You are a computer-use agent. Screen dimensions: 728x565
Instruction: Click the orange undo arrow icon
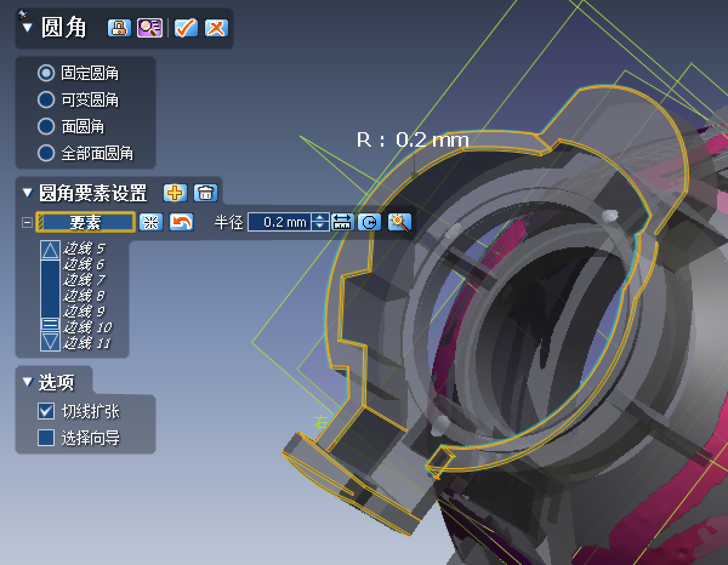click(181, 222)
